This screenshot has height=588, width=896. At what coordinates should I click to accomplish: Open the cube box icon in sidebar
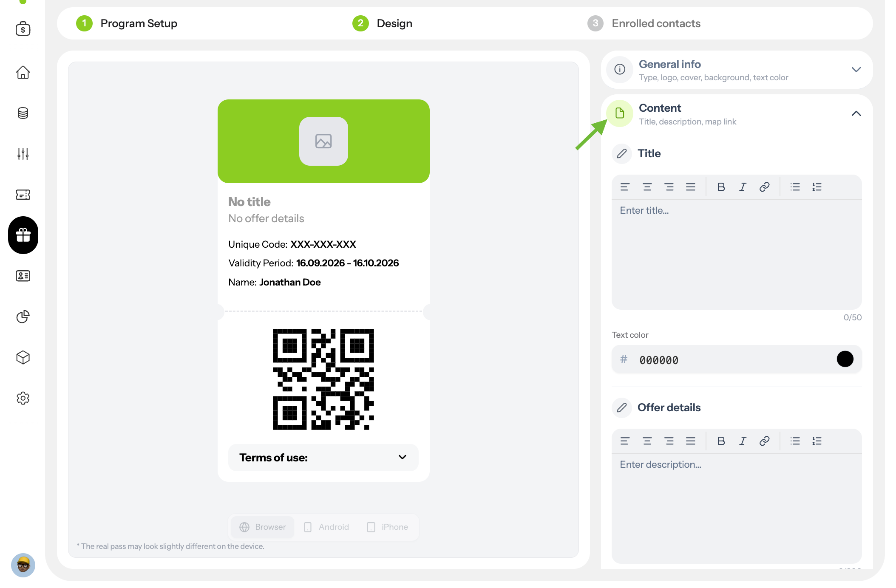pos(23,357)
